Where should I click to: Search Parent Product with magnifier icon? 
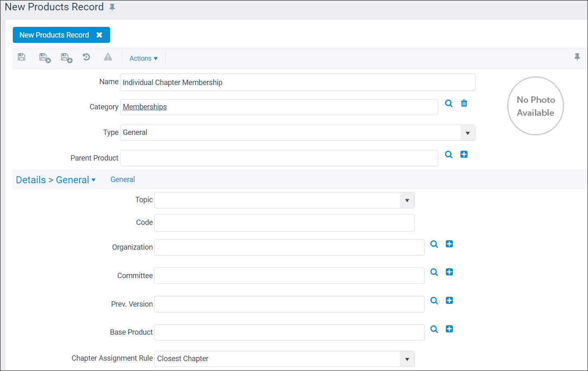[x=449, y=154]
